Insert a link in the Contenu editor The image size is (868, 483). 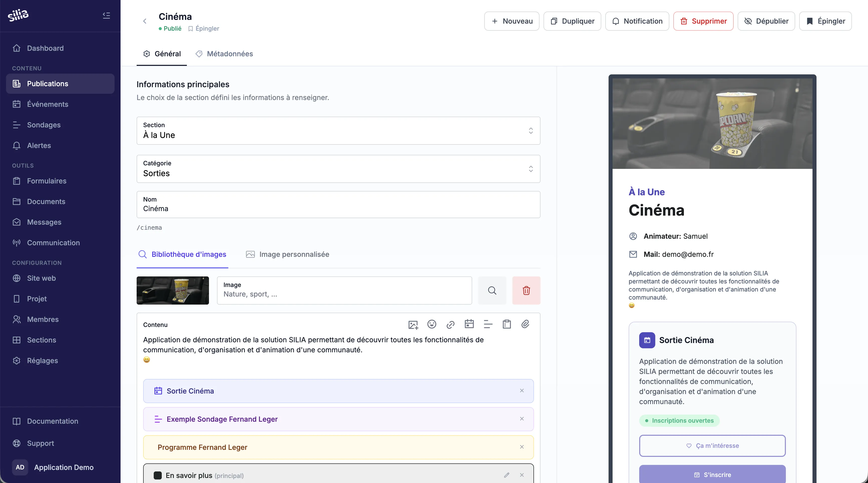coord(451,324)
